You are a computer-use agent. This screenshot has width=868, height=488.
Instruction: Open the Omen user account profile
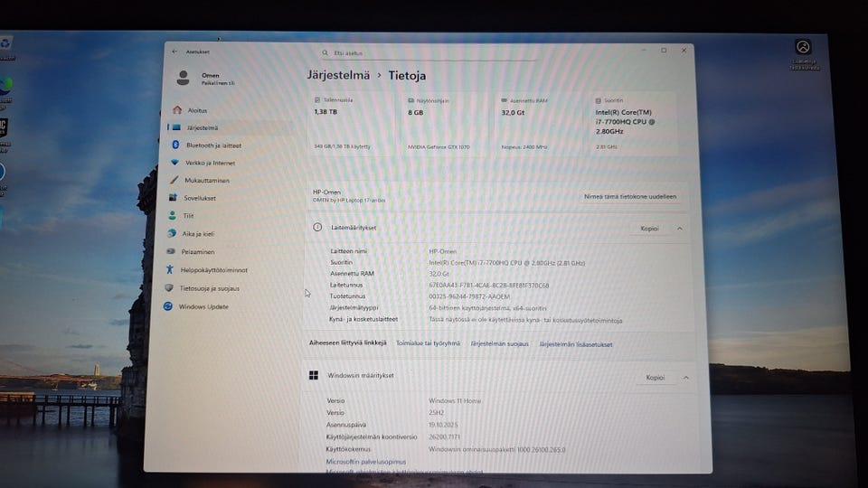pos(206,78)
